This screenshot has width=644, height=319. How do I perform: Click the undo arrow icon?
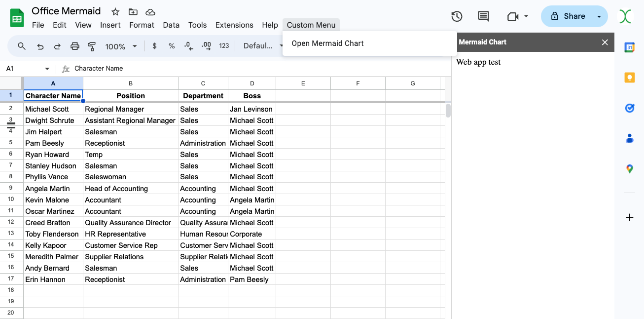click(40, 46)
